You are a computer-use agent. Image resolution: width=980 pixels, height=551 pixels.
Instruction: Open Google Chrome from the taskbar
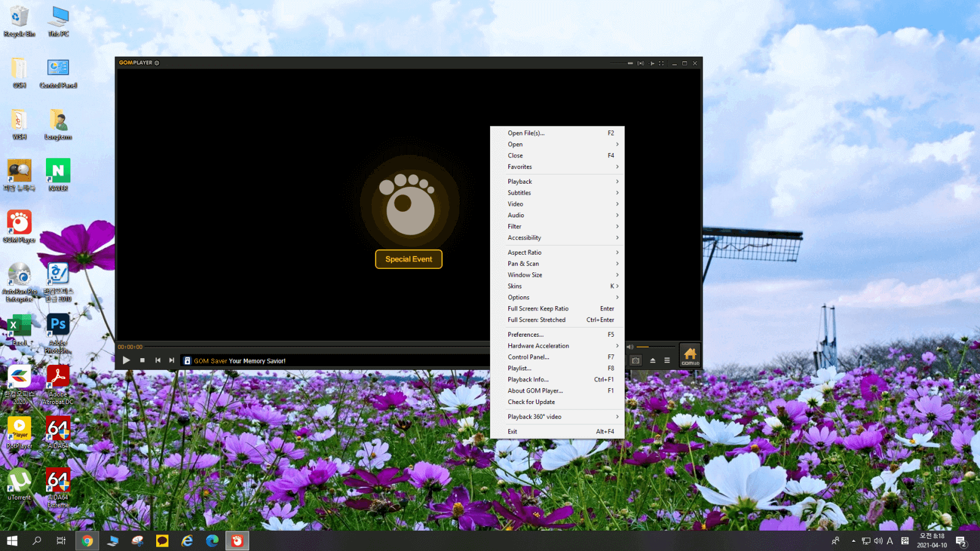(x=87, y=541)
